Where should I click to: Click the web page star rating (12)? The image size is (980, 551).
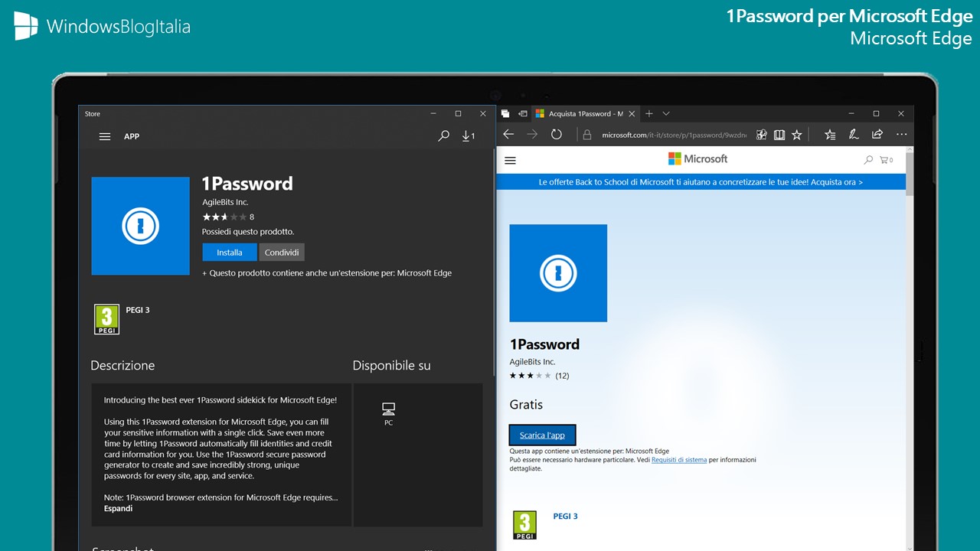pos(539,376)
